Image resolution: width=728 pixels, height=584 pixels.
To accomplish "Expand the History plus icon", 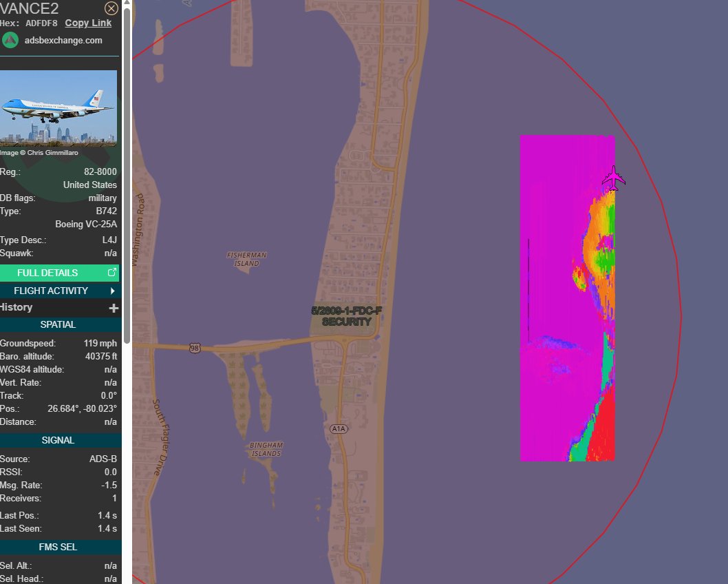I will point(114,308).
